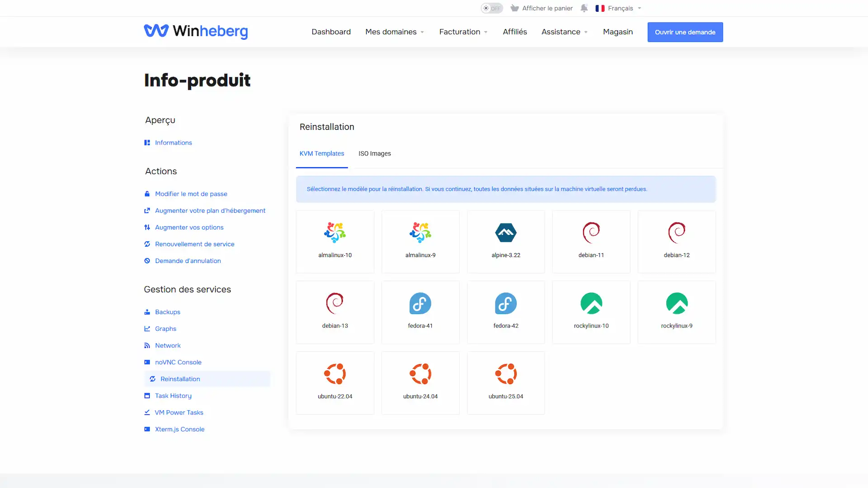
Task: Toggle the dark mode OFF switch
Action: pyautogui.click(x=491, y=8)
